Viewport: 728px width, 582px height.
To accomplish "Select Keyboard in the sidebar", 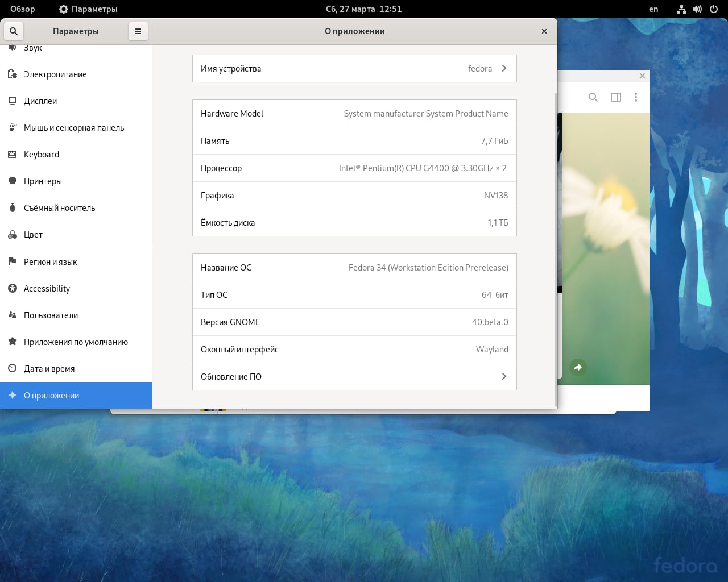I will point(76,154).
